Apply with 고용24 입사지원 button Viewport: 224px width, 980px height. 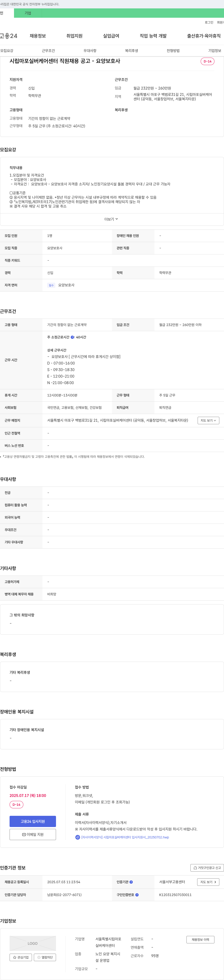click(x=33, y=821)
